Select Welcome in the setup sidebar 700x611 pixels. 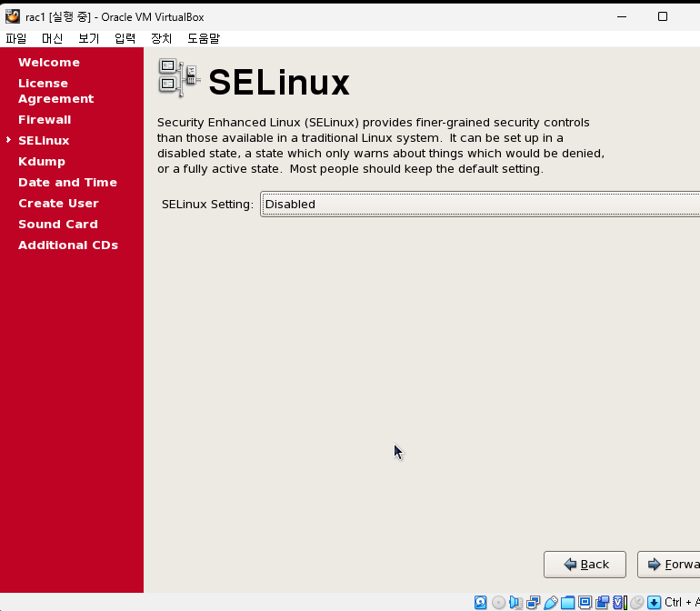tap(49, 63)
